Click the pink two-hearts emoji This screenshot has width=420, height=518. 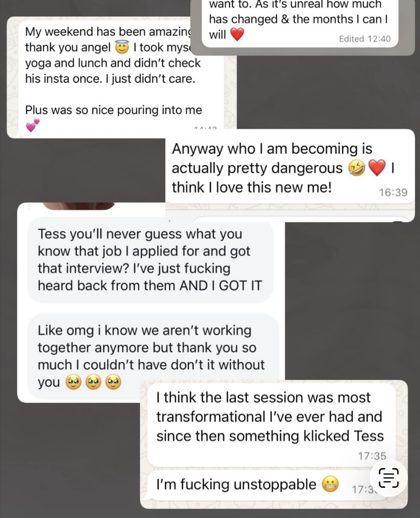click(32, 125)
